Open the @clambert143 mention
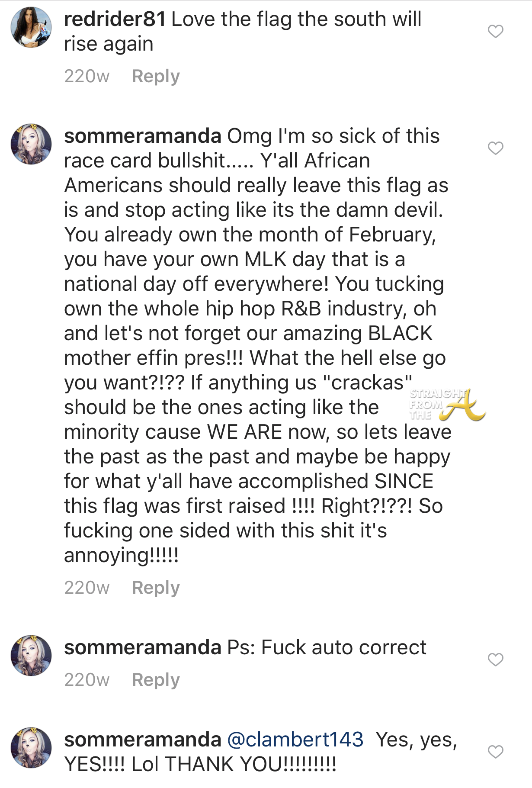The image size is (532, 788). pyautogui.click(x=295, y=740)
